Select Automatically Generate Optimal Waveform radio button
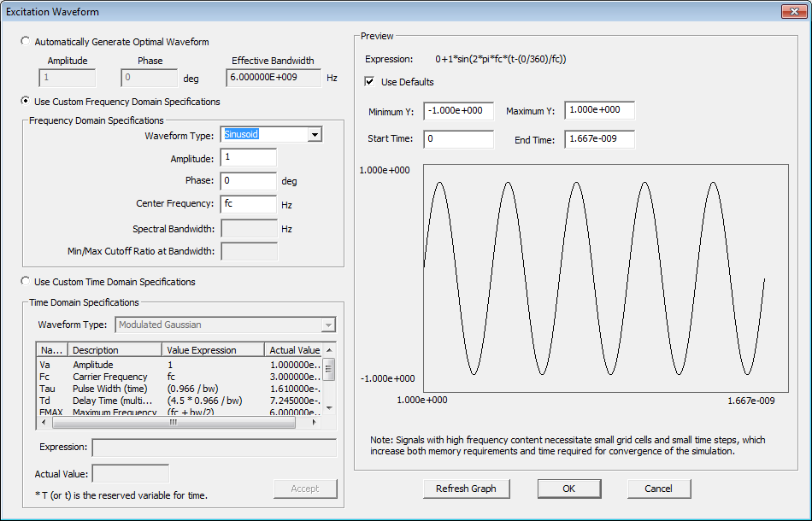This screenshot has height=521, width=812. click(x=25, y=41)
